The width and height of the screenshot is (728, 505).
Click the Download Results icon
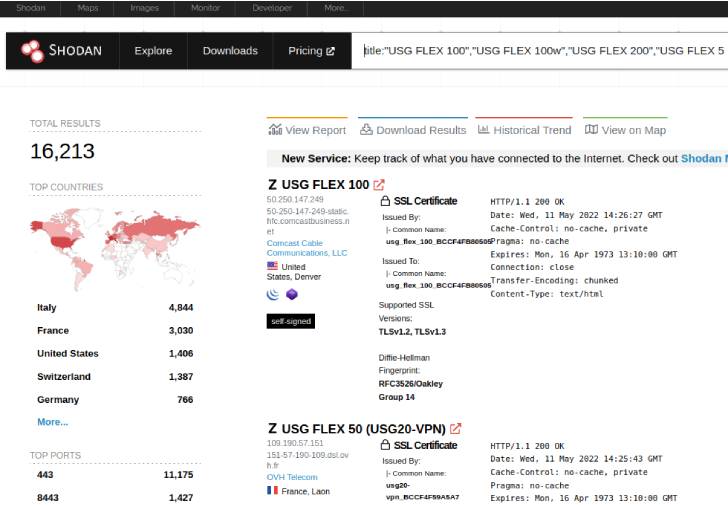(x=366, y=129)
